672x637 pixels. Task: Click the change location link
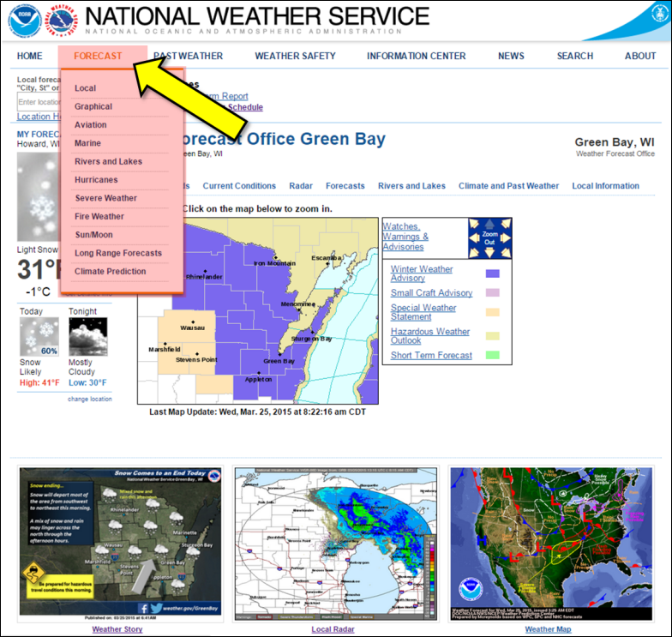89,399
